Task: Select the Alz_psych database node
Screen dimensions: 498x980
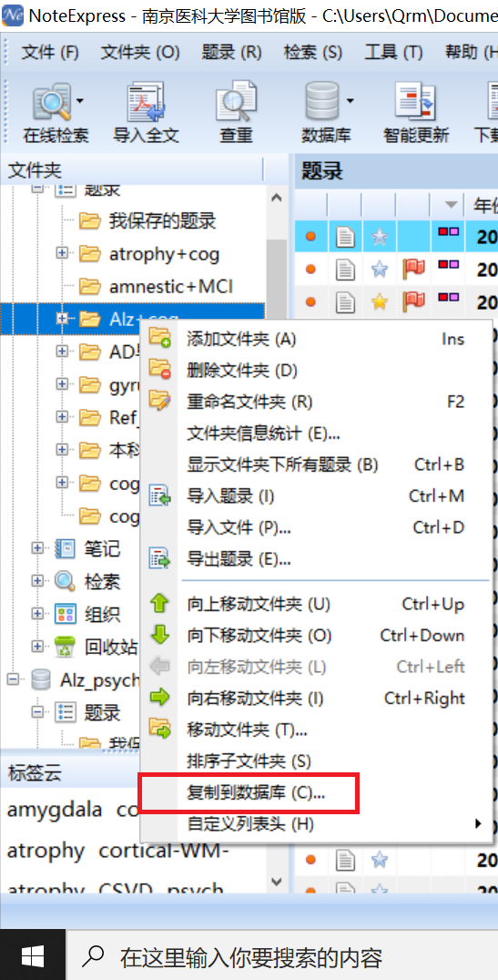Action: point(99,680)
